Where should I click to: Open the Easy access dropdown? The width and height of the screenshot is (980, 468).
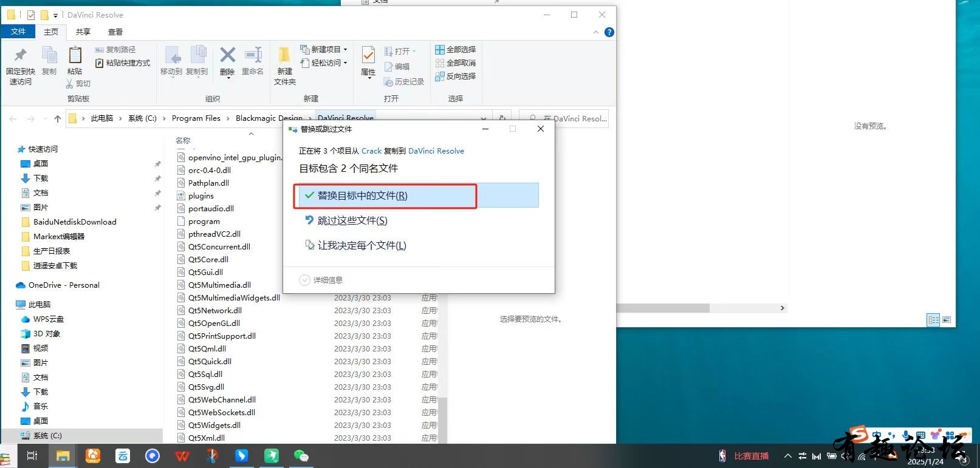[x=324, y=63]
